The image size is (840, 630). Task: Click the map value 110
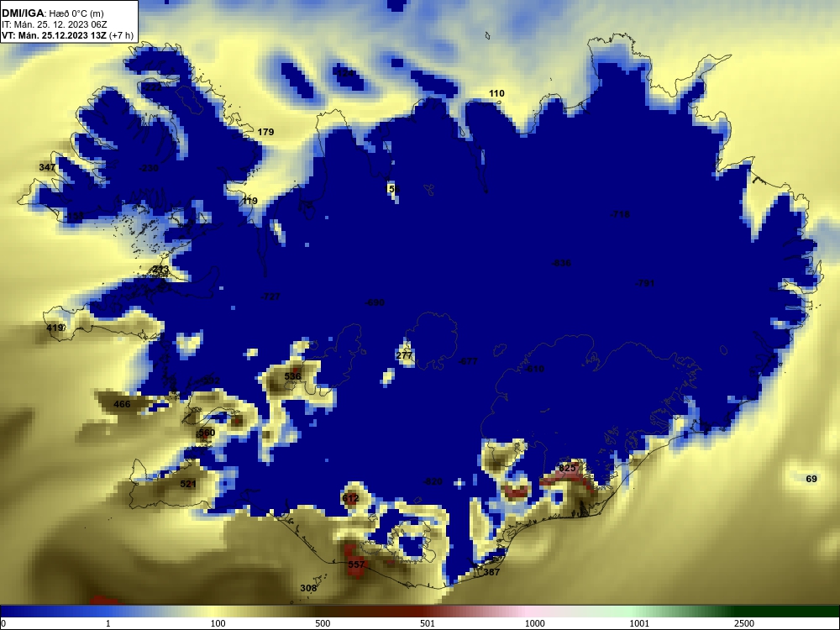pyautogui.click(x=496, y=93)
